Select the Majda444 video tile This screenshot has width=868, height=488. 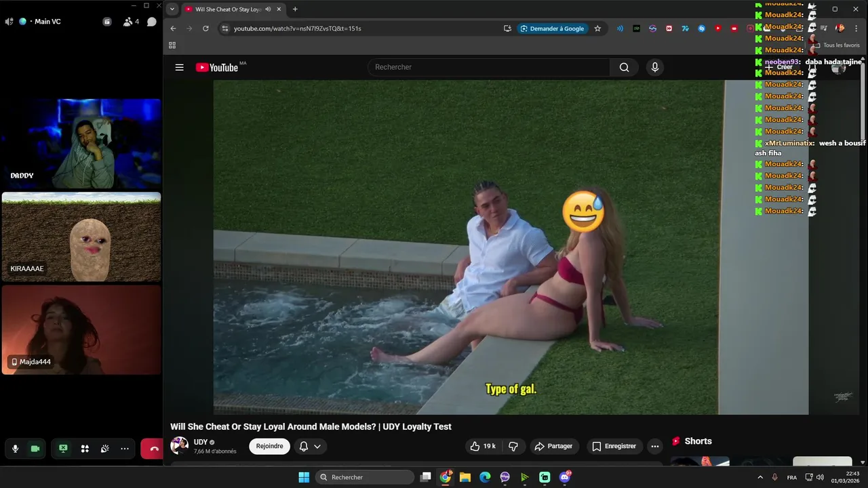click(x=81, y=329)
